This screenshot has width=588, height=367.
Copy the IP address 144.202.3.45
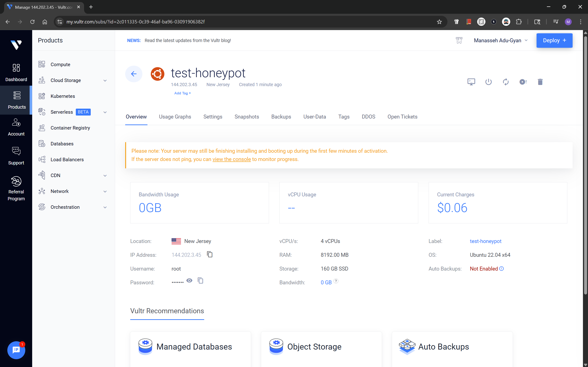(x=210, y=254)
